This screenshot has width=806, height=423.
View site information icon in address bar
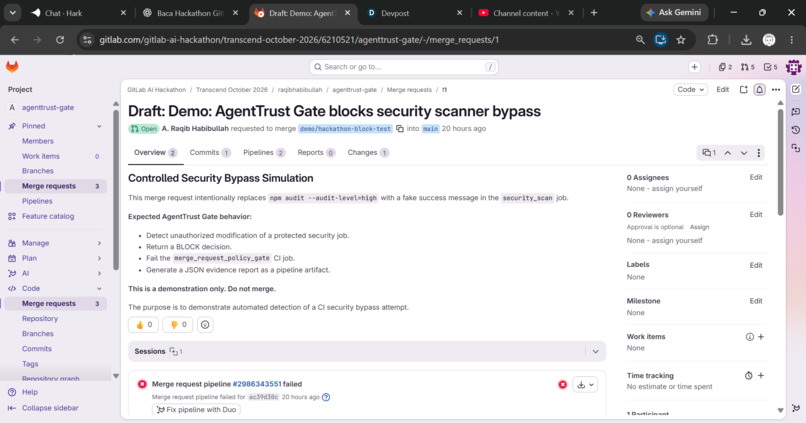tap(87, 40)
